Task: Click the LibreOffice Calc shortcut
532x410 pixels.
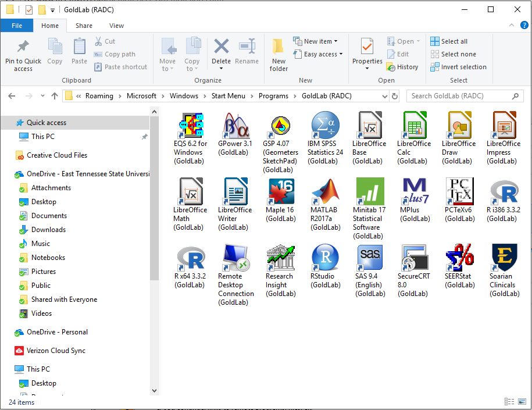Action: pos(415,126)
